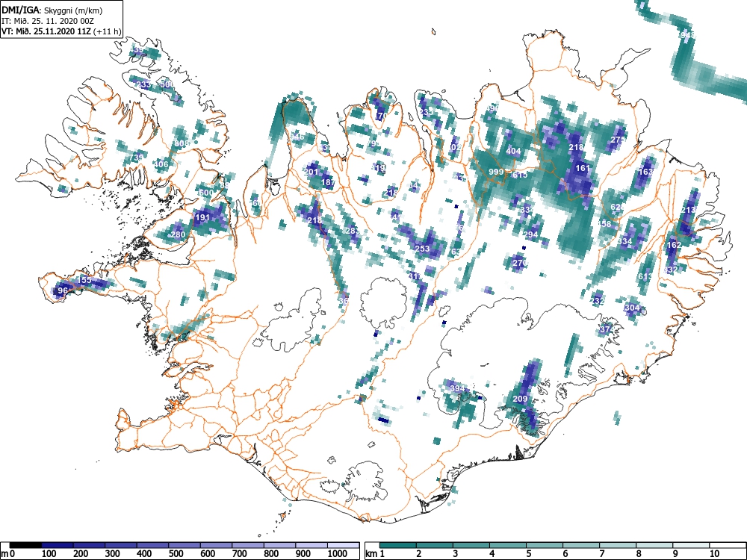Click the '96' visibility value on the map

click(63, 290)
